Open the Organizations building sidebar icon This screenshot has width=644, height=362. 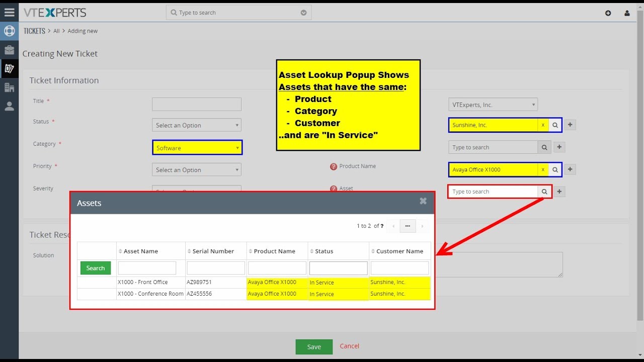9,87
